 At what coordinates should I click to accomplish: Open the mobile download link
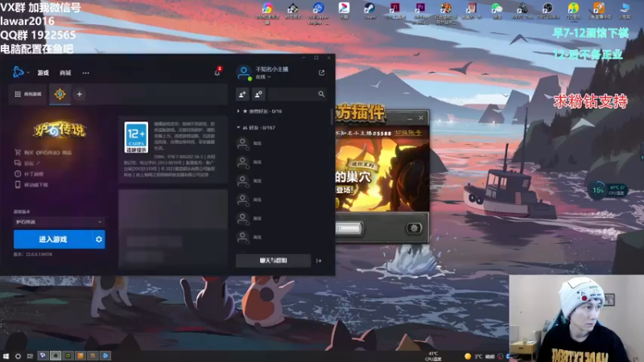point(31,185)
